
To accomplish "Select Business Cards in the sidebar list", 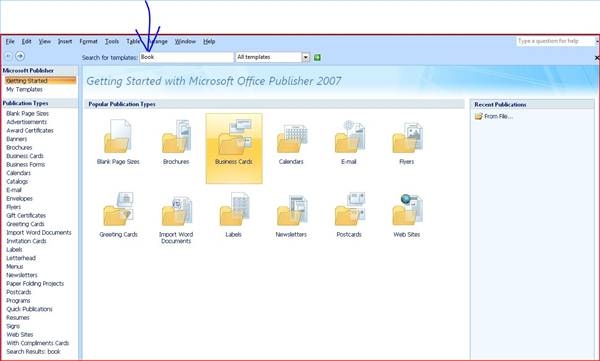I will [25, 156].
